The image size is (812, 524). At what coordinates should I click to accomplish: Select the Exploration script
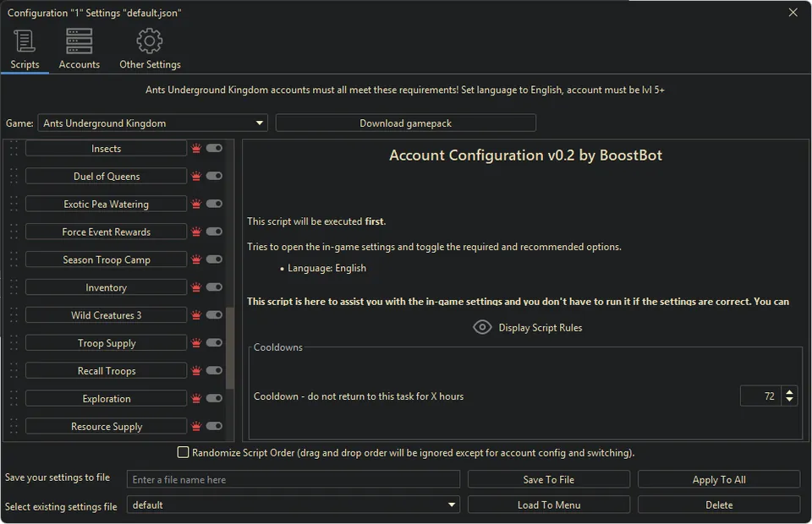point(107,398)
